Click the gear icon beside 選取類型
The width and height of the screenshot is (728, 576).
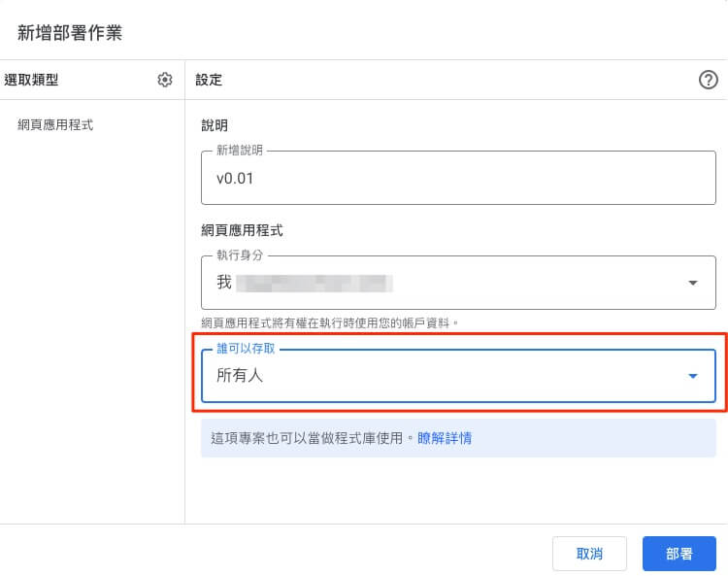coord(165,80)
